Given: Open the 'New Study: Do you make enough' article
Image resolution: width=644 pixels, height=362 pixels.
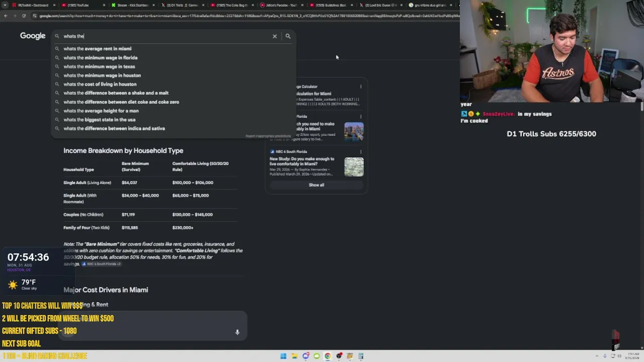Looking at the screenshot, I should 302,161.
